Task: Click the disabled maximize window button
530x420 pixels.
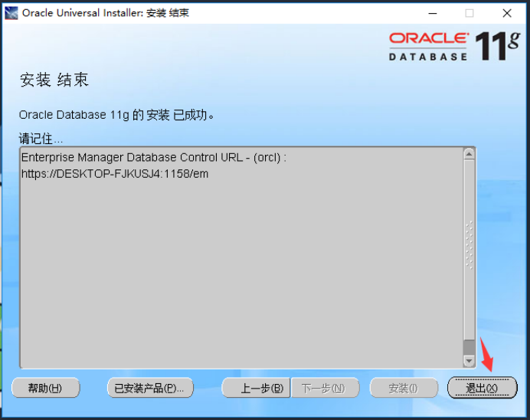Action: [469, 13]
